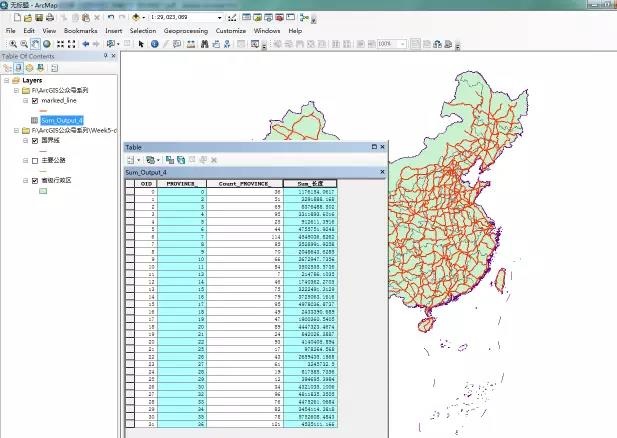Image resolution: width=617 pixels, height=438 pixels.
Task: Click the Add Data icon
Action: [x=136, y=17]
